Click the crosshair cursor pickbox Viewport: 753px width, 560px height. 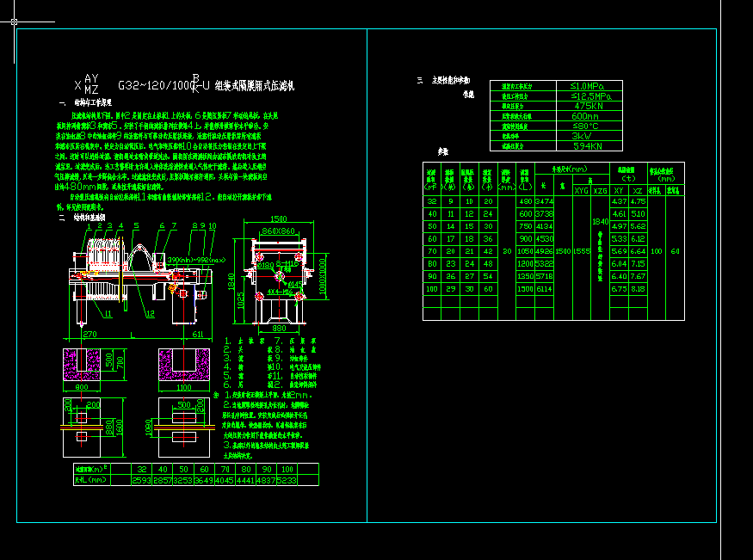click(x=14, y=22)
